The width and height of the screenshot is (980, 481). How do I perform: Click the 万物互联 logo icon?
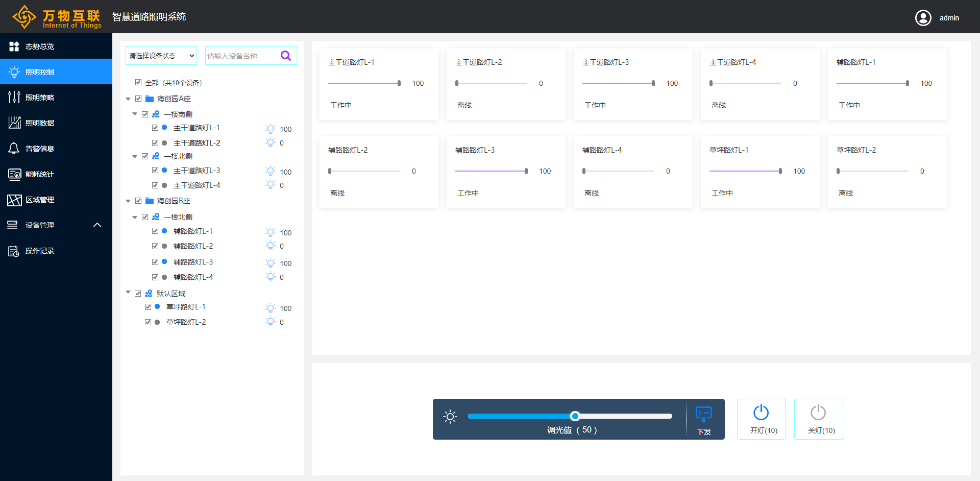click(24, 17)
